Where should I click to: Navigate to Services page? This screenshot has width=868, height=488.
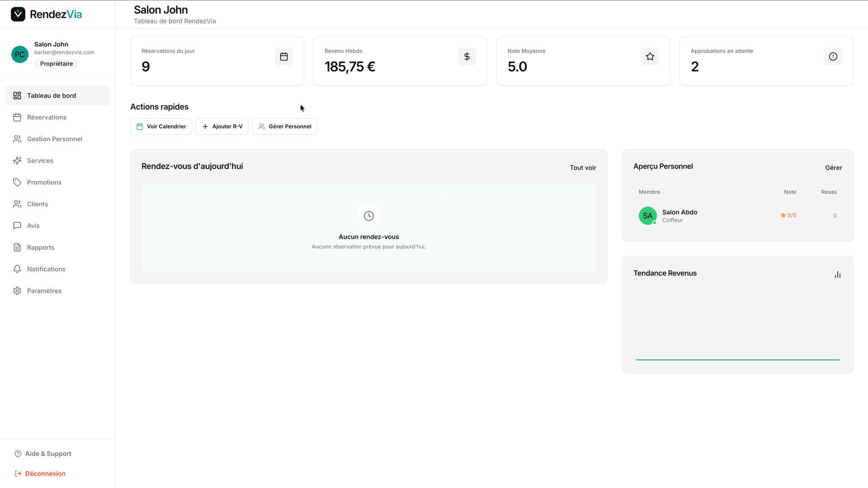coord(57,161)
